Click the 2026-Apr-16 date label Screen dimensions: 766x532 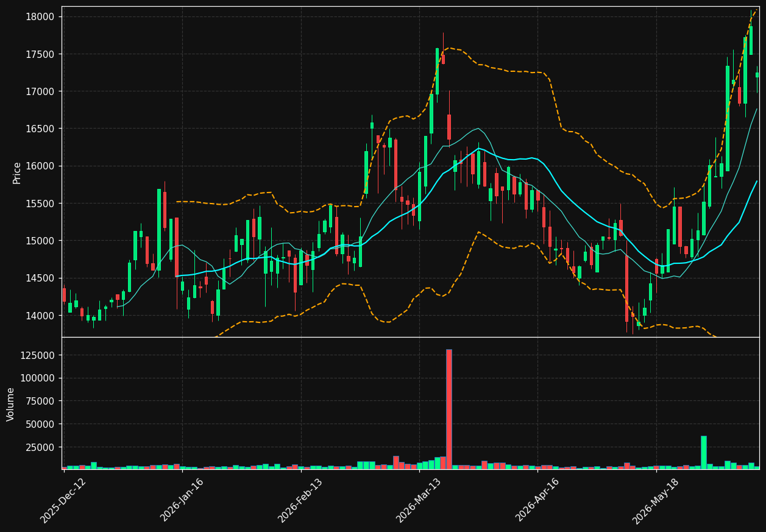click(x=537, y=500)
